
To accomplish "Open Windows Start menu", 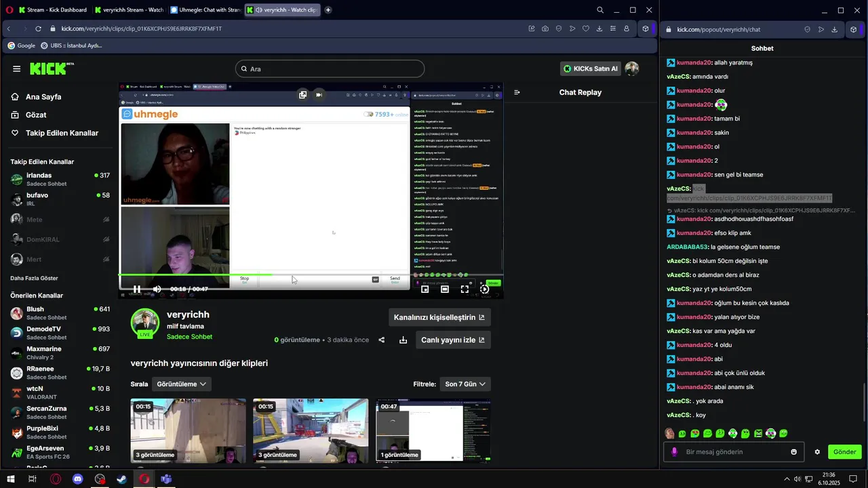I will tap(10, 479).
